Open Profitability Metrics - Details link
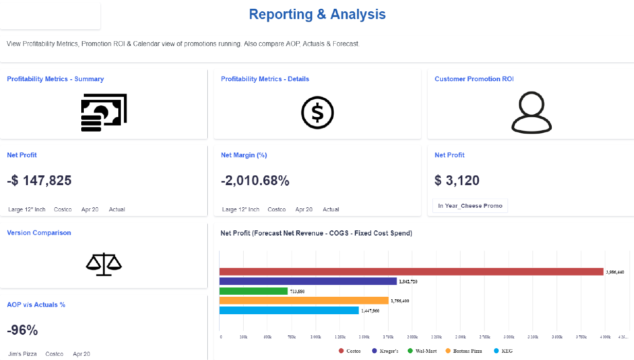 tap(265, 79)
